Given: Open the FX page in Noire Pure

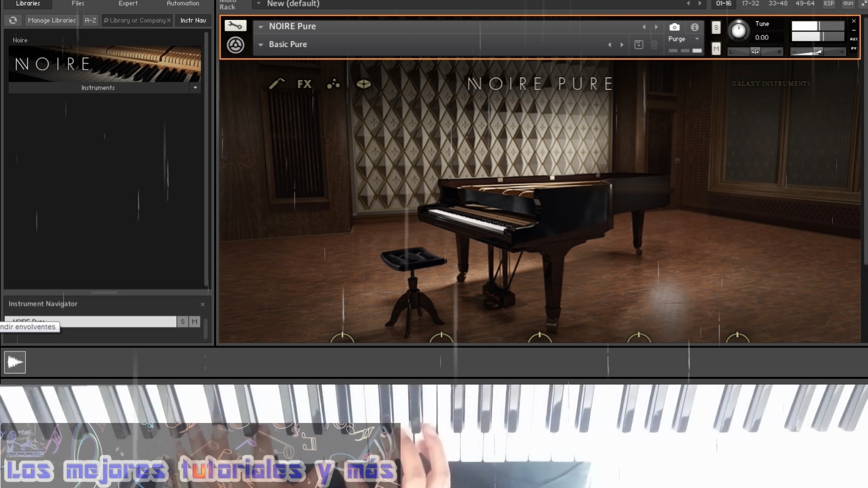Looking at the screenshot, I should 304,84.
